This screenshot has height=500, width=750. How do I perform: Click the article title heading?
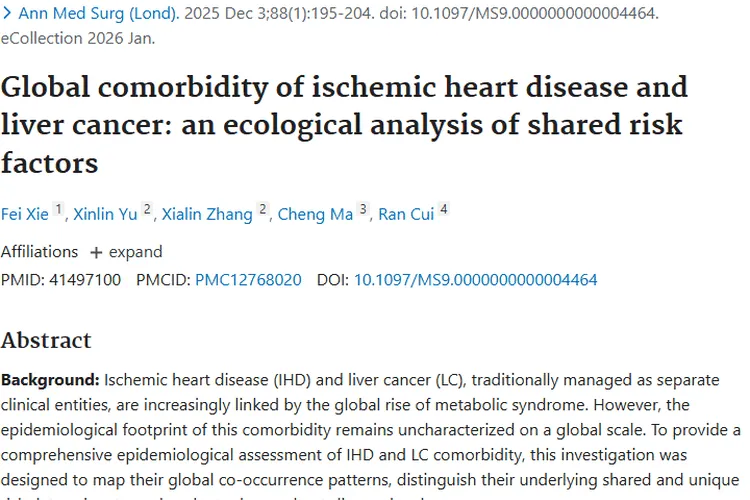coord(344,124)
